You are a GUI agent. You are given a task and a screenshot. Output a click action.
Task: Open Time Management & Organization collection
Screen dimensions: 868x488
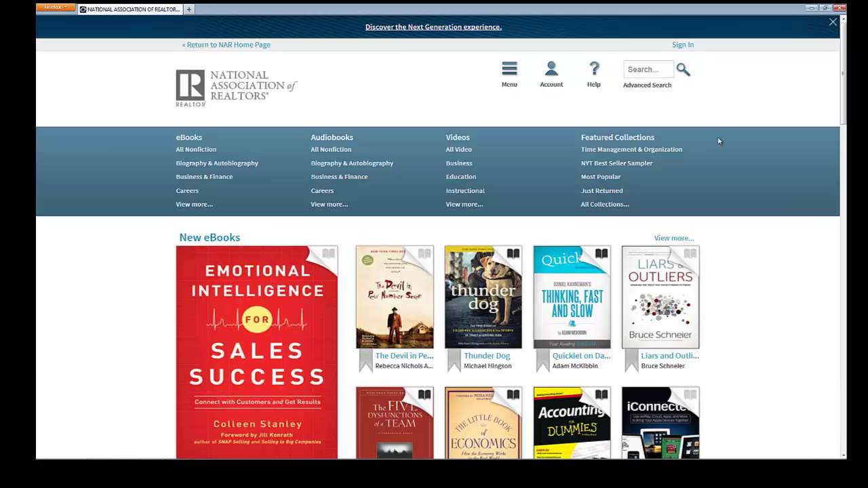click(x=631, y=149)
